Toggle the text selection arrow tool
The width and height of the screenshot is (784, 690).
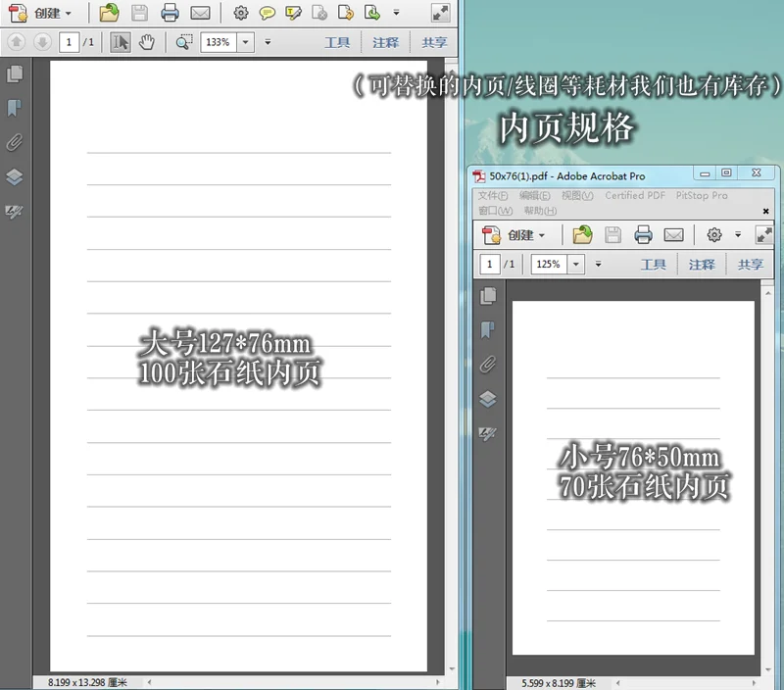121,42
